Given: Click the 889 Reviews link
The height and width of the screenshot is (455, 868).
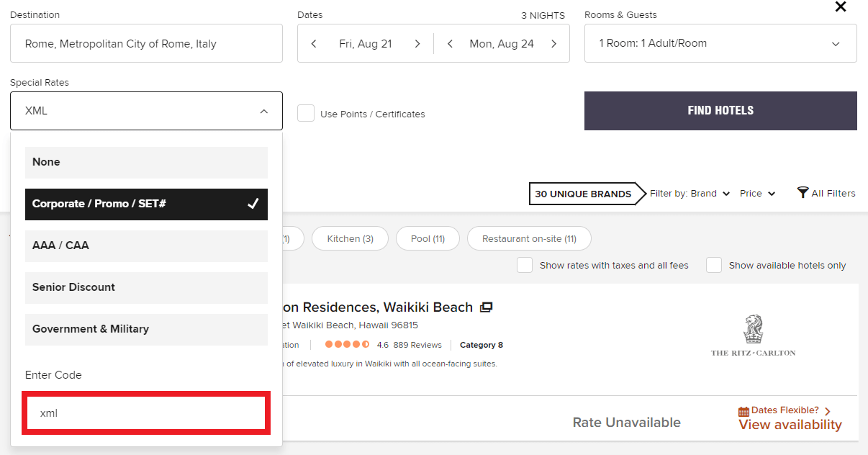Looking at the screenshot, I should pyautogui.click(x=417, y=345).
